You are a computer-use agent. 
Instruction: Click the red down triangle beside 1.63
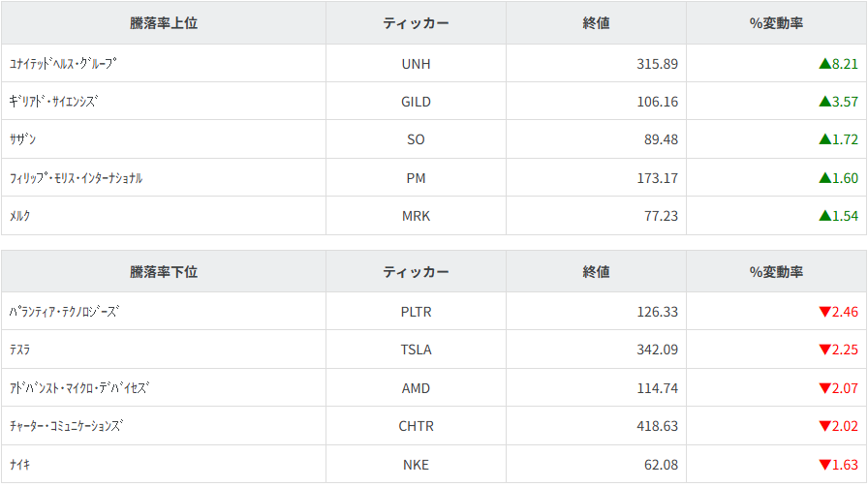pos(824,465)
